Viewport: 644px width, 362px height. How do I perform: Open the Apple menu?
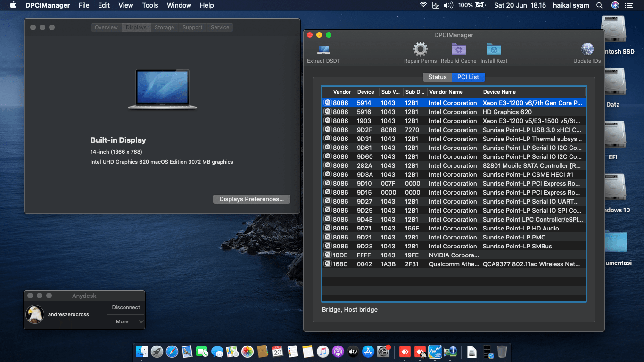point(13,5)
